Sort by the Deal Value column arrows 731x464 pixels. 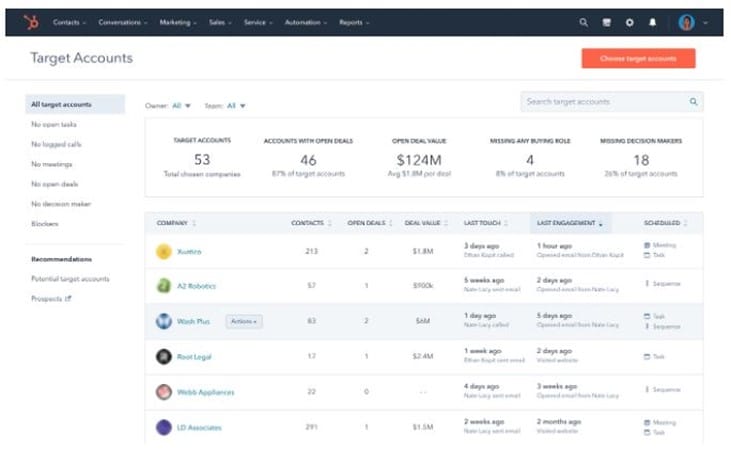pyautogui.click(x=446, y=223)
